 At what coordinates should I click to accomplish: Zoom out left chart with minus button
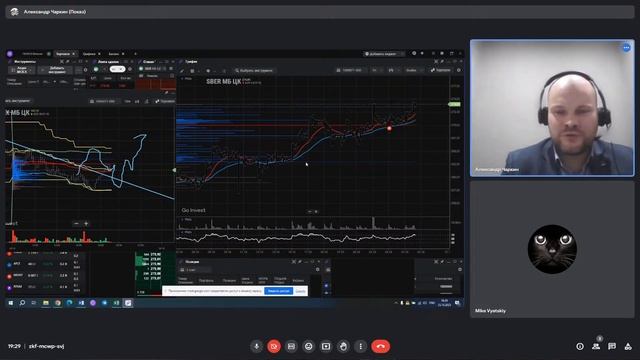coord(76,224)
